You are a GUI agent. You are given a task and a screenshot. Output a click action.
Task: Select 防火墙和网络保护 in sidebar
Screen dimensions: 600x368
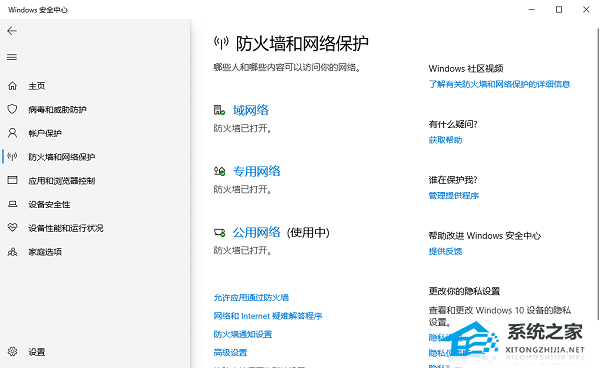click(x=62, y=157)
